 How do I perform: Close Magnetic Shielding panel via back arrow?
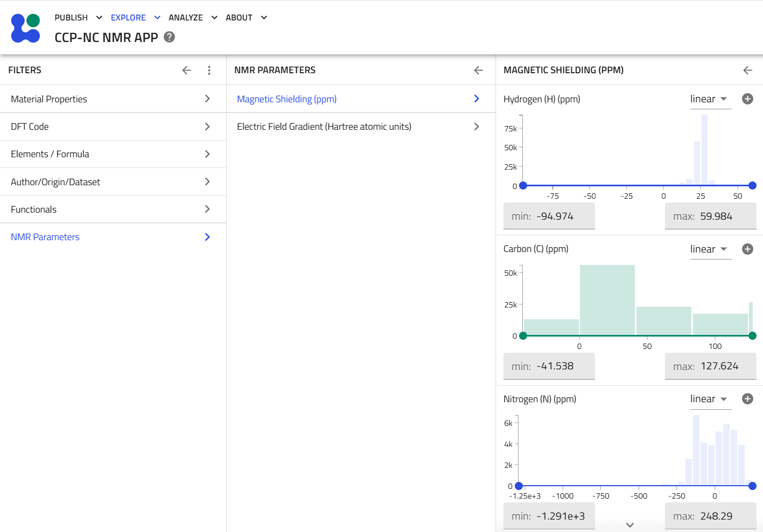(x=747, y=70)
